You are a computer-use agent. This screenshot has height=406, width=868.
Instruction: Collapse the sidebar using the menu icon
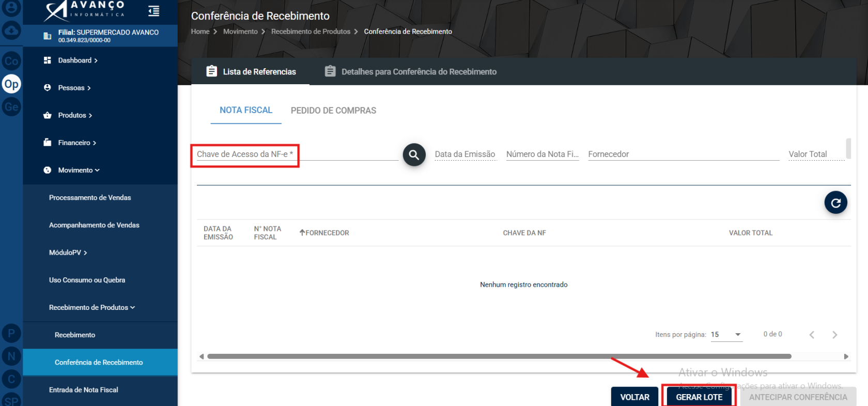pyautogui.click(x=153, y=11)
